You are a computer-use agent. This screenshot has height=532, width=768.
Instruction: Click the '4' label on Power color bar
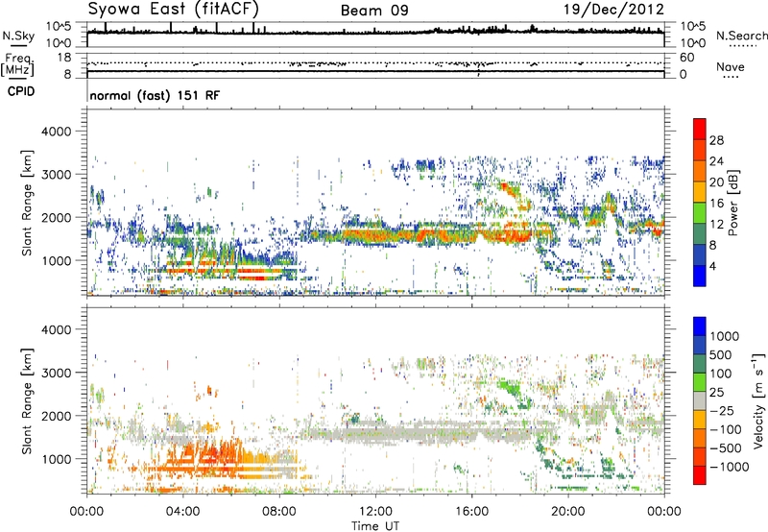tap(712, 267)
